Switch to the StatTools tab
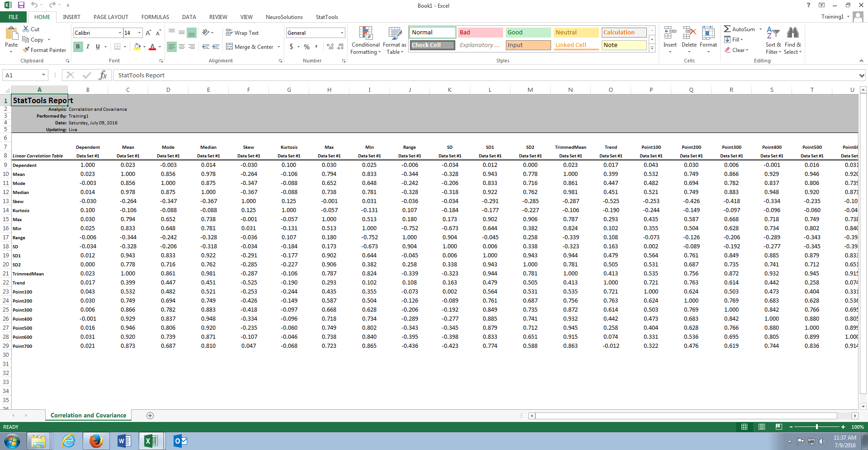Screen dimensions: 868x450 click(x=327, y=17)
